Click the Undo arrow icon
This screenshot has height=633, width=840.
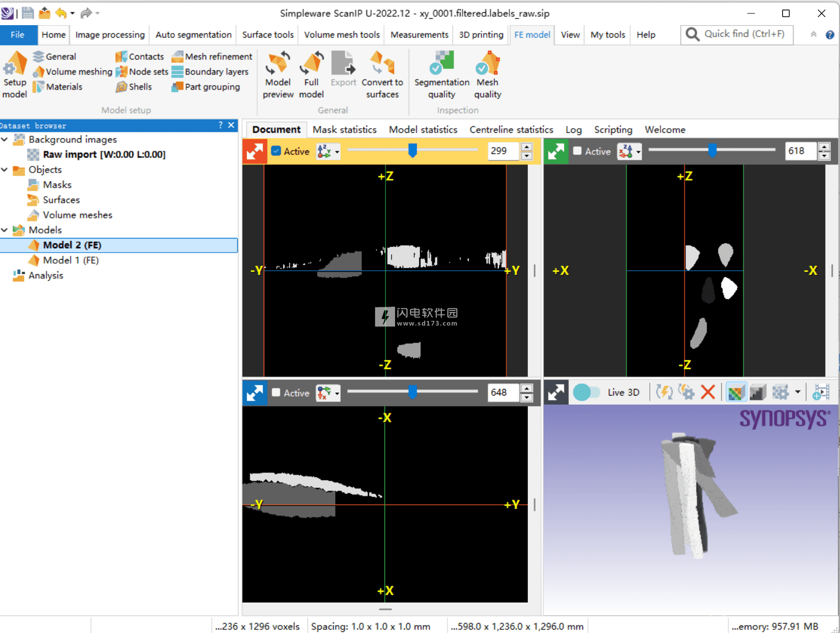click(x=61, y=13)
